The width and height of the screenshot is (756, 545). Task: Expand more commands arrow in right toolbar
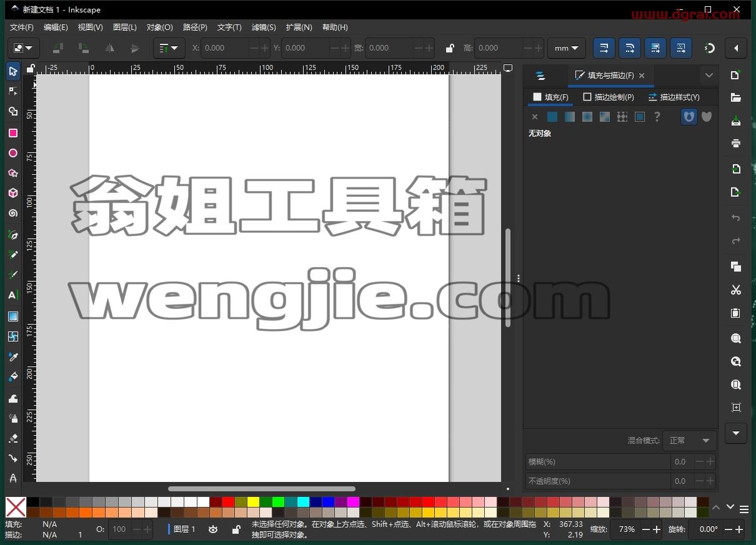tap(735, 433)
